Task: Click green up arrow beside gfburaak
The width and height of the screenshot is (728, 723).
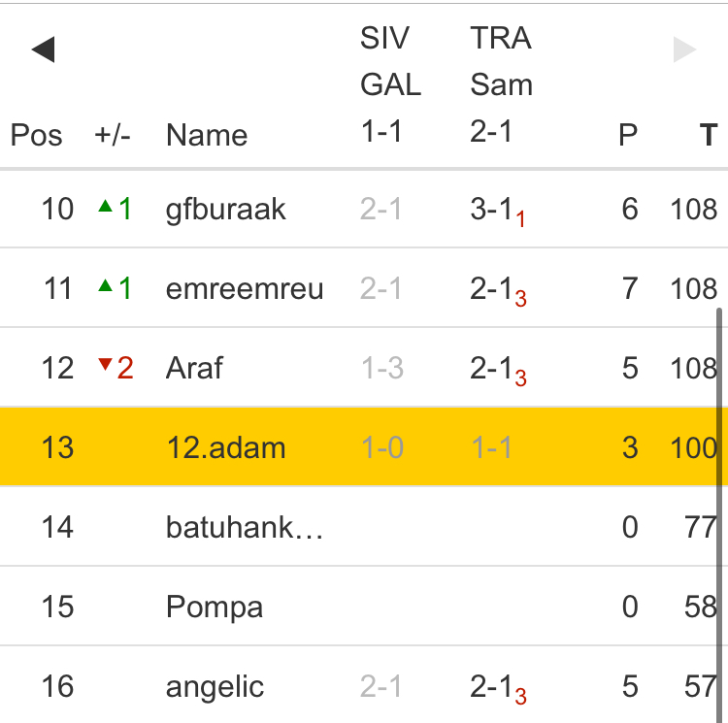Action: click(x=106, y=207)
